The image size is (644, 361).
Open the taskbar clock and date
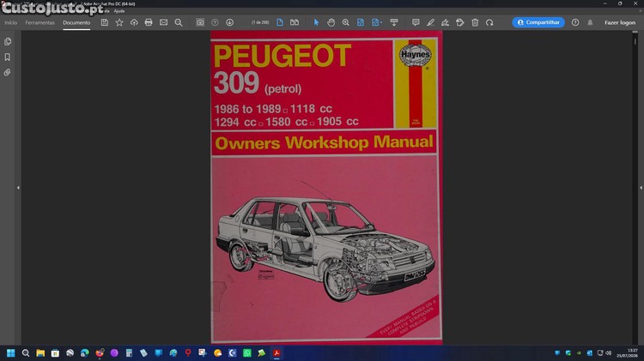[627, 352]
